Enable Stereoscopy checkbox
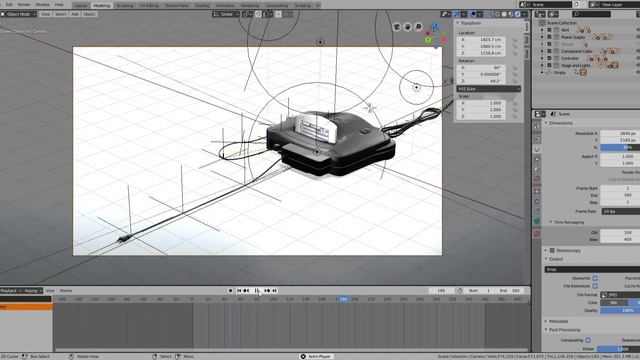 pos(552,250)
